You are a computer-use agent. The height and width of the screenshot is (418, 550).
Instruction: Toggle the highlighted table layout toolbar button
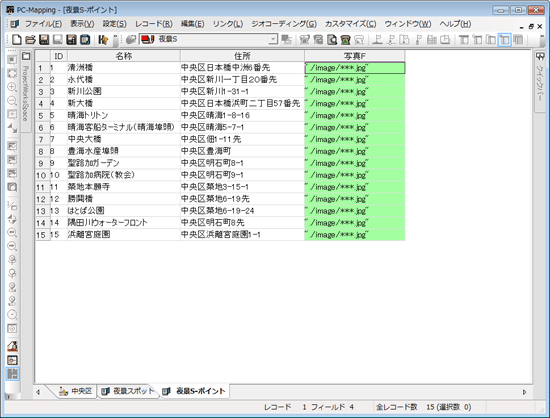[504, 40]
